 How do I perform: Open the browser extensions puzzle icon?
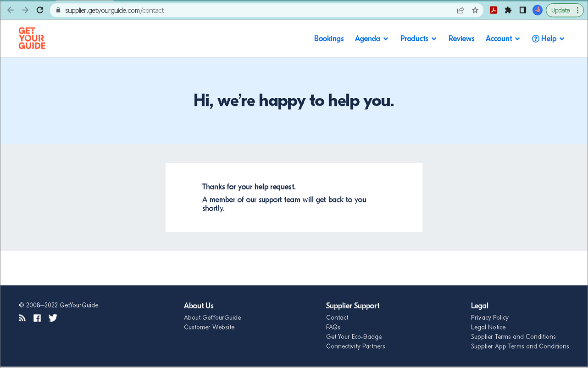508,10
